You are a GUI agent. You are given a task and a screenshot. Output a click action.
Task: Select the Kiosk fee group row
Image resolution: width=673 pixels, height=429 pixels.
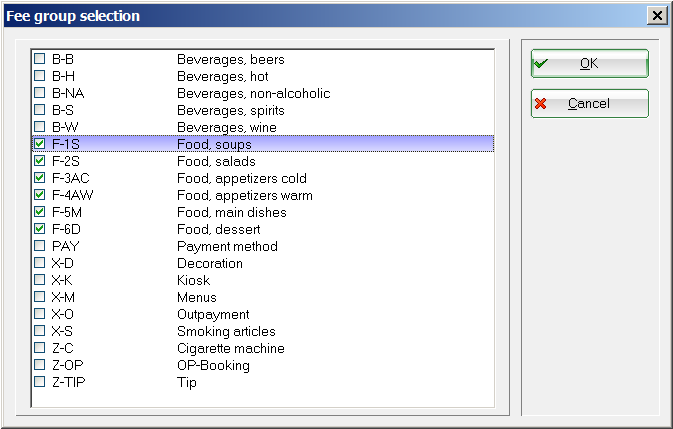point(194,281)
